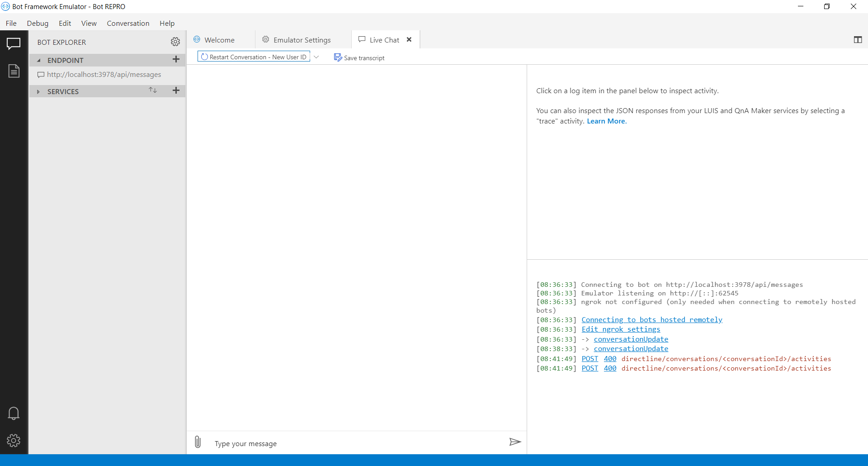The height and width of the screenshot is (466, 868).
Task: Open Edit ngrok settings link
Action: coord(621,329)
